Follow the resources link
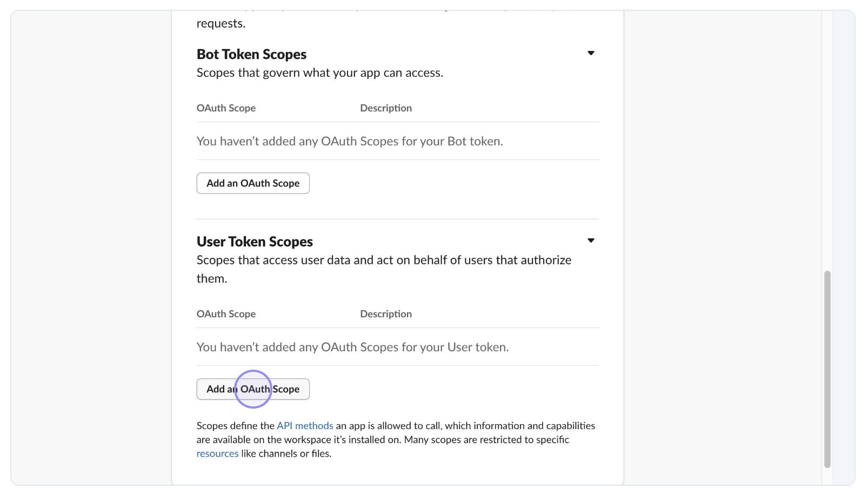This screenshot has height=494, width=868. (217, 453)
